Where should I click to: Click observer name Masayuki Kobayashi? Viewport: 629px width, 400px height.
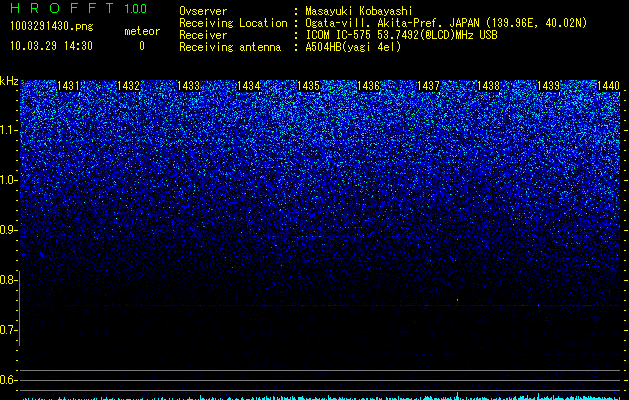(x=359, y=11)
